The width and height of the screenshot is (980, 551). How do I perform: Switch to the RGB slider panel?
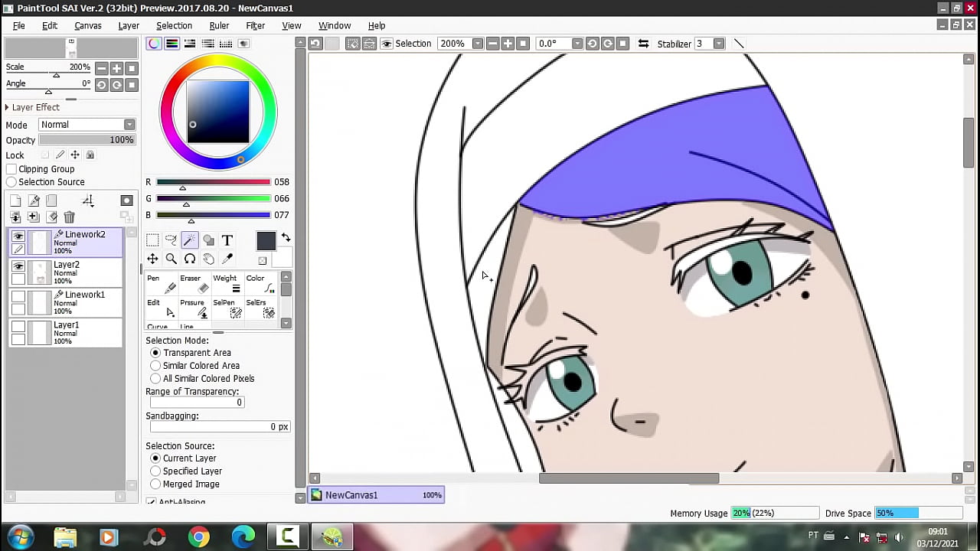pos(172,44)
